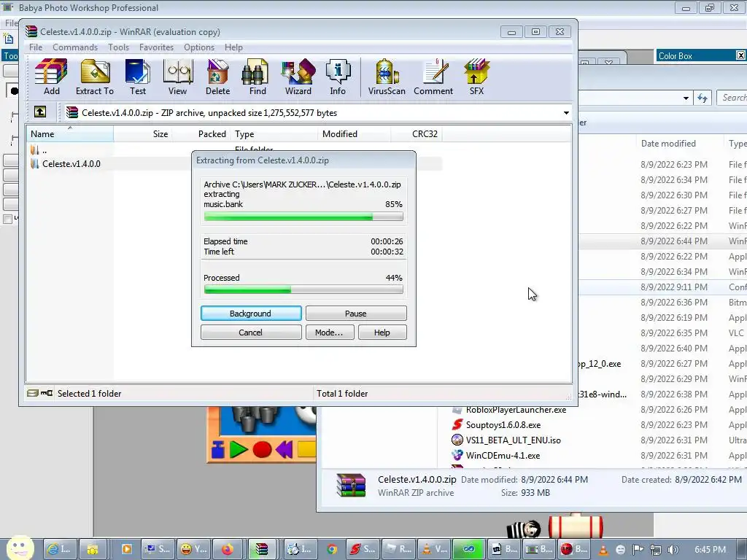The width and height of the screenshot is (747, 560).
Task: Click the Find binoculars toolbar icon
Action: pos(258,77)
